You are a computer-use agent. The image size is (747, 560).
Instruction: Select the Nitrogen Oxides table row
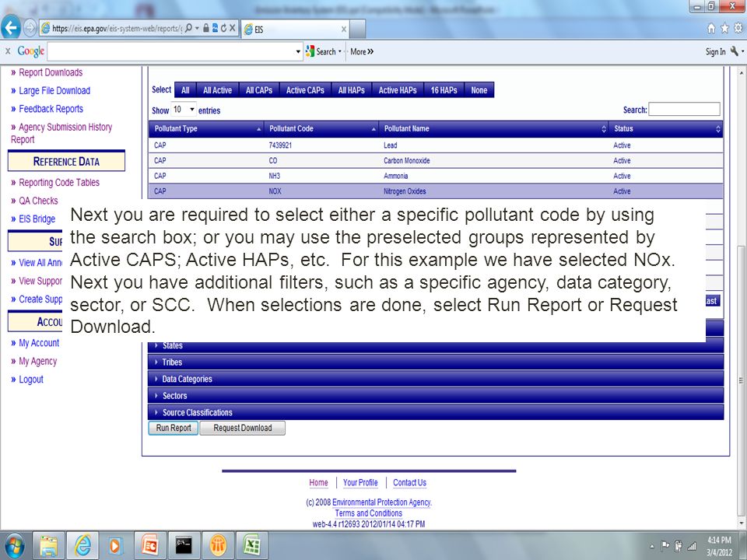click(436, 191)
